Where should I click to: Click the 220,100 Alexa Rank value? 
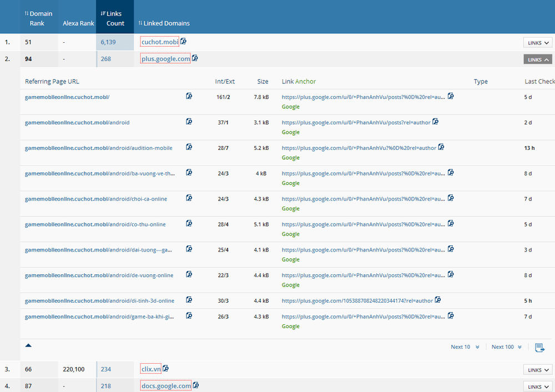pos(74,369)
